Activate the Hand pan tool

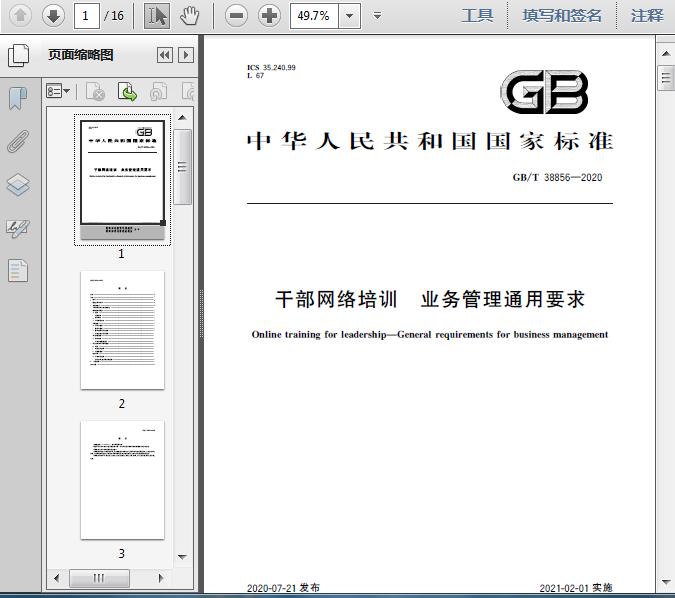tap(189, 15)
